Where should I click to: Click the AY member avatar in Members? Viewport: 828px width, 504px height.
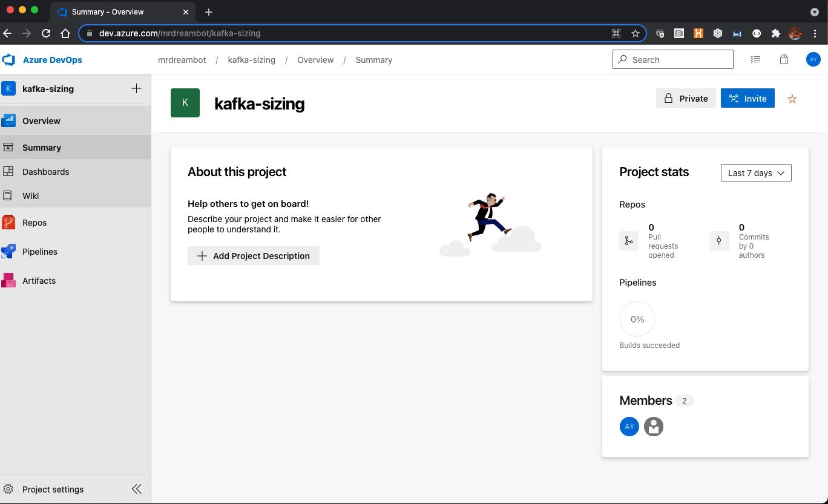tap(629, 426)
